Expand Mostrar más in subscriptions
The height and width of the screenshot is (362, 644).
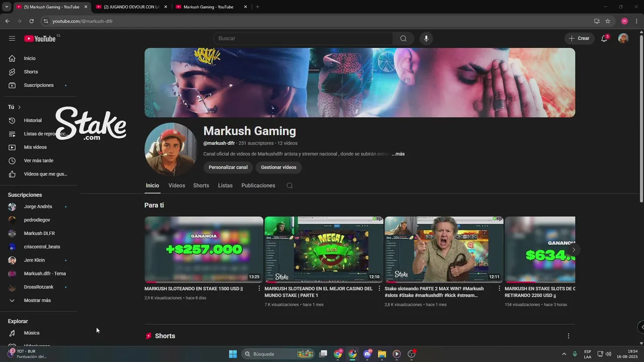coord(36,300)
